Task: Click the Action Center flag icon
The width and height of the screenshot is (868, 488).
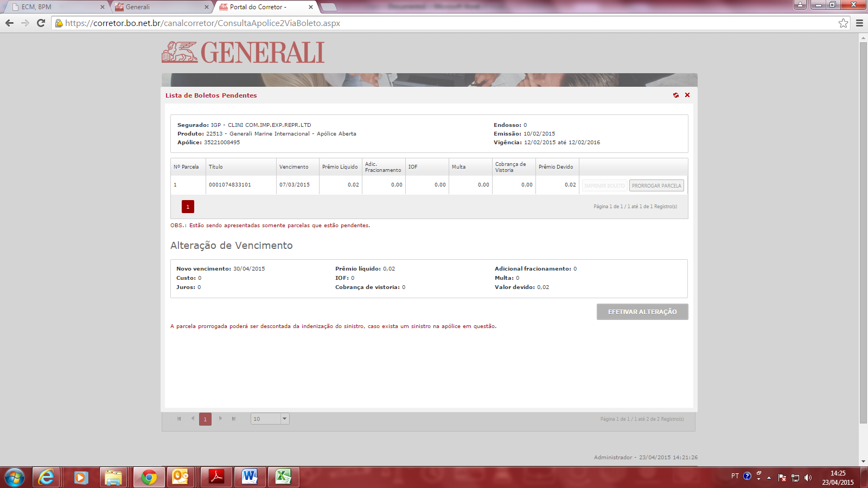Action: (782, 478)
